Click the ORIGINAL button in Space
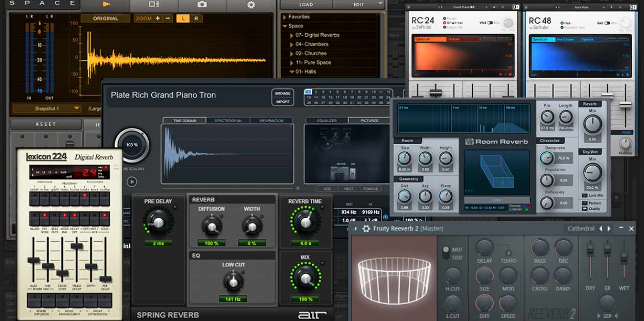Image resolution: width=644 pixels, height=321 pixels. coord(106,18)
